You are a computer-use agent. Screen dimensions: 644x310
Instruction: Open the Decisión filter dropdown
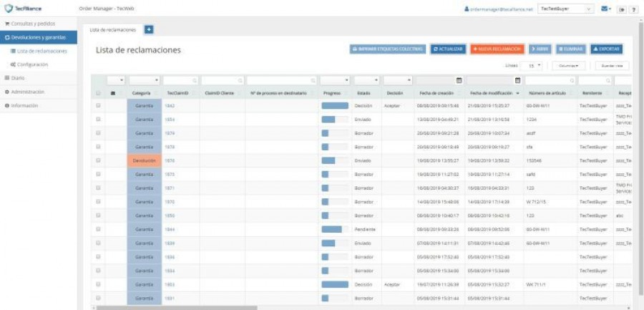(398, 81)
